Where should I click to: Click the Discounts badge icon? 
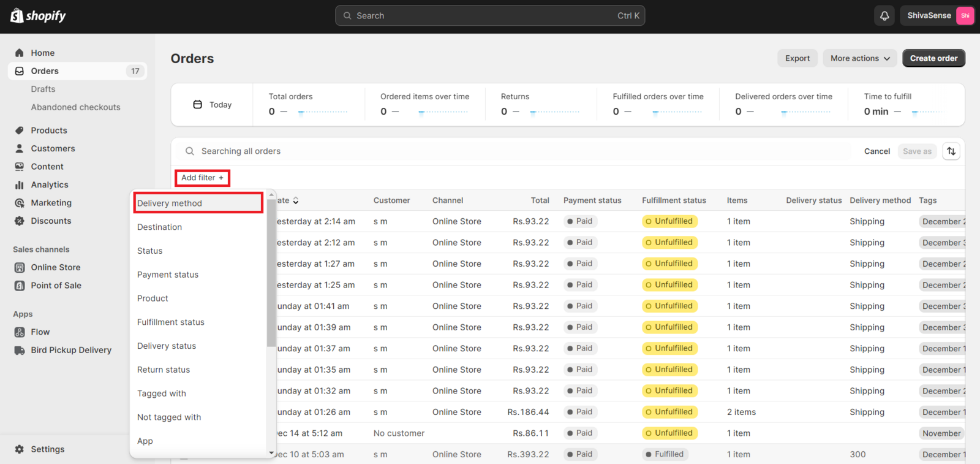click(20, 221)
